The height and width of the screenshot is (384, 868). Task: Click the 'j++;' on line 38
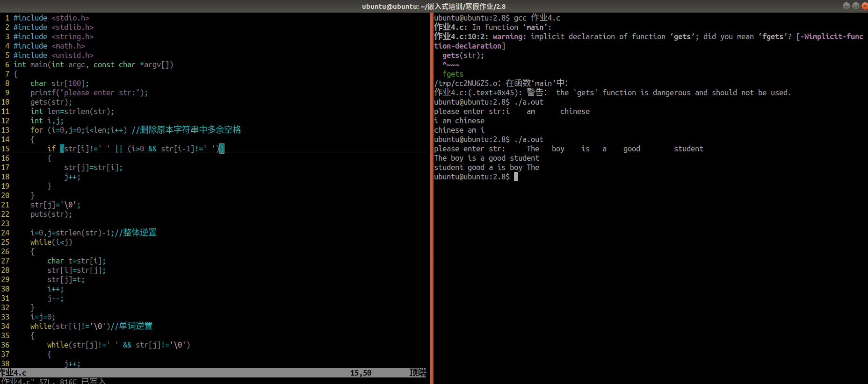[x=72, y=363]
